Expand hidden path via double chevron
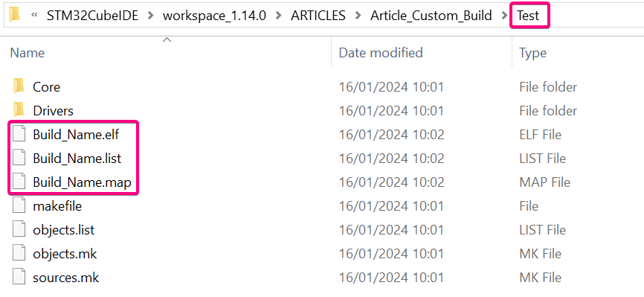 [x=34, y=15]
